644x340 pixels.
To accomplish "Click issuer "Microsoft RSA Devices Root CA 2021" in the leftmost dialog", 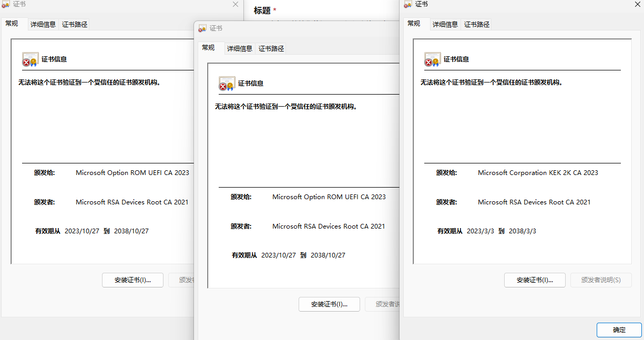I will pyautogui.click(x=132, y=202).
